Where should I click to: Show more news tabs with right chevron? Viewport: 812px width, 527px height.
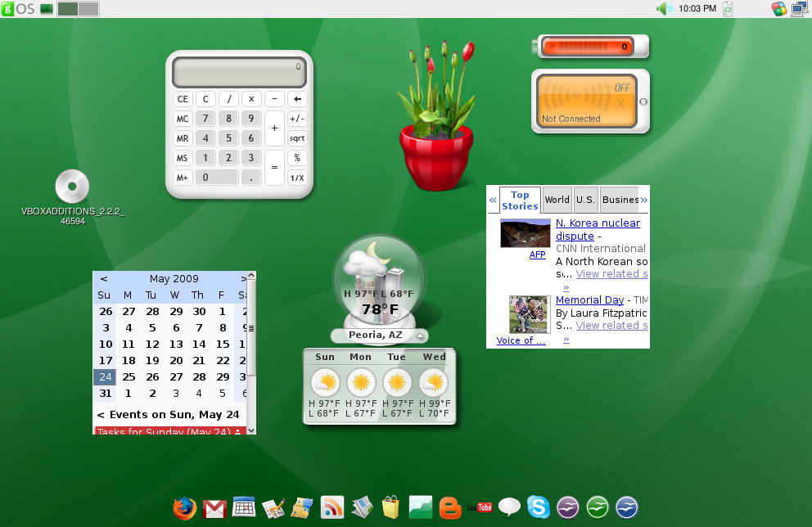tap(644, 200)
